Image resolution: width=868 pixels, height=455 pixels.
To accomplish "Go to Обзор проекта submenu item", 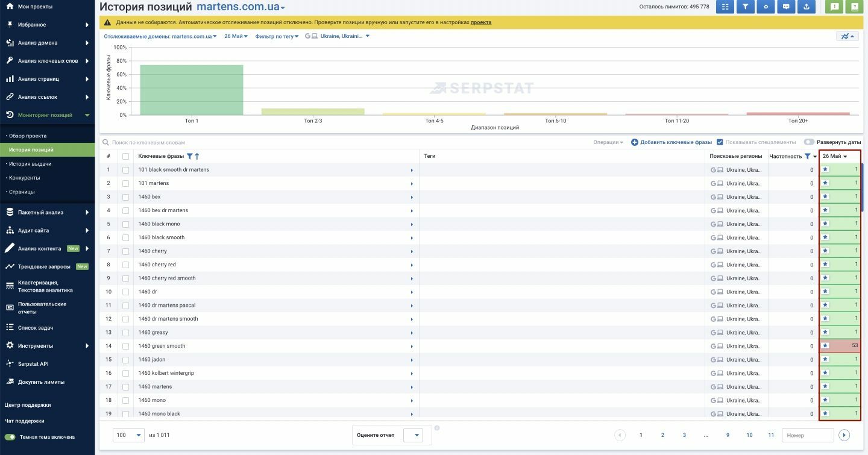I will (28, 136).
